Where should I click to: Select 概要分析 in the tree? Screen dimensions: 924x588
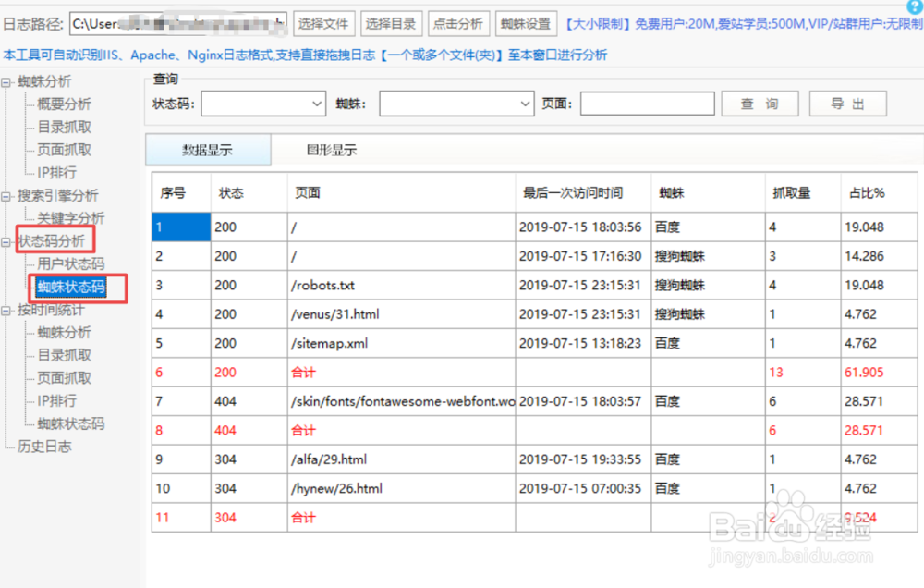pyautogui.click(x=65, y=104)
